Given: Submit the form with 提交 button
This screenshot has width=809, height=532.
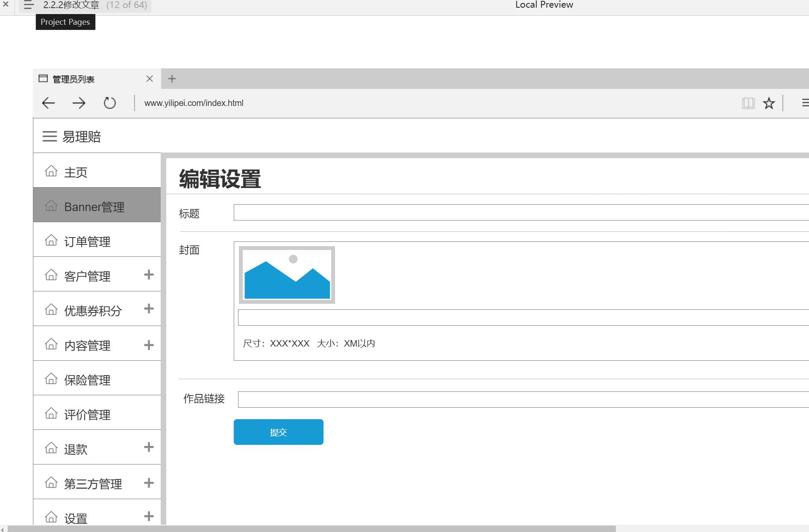Looking at the screenshot, I should 279,432.
